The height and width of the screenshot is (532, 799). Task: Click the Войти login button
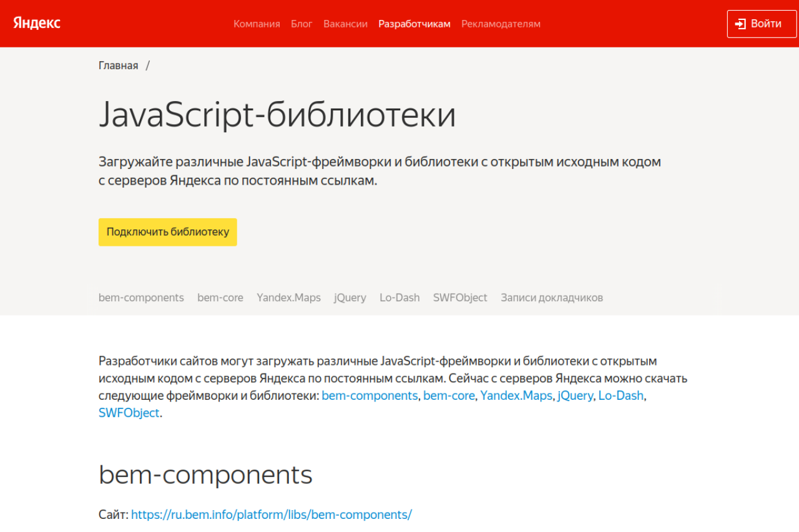[762, 24]
